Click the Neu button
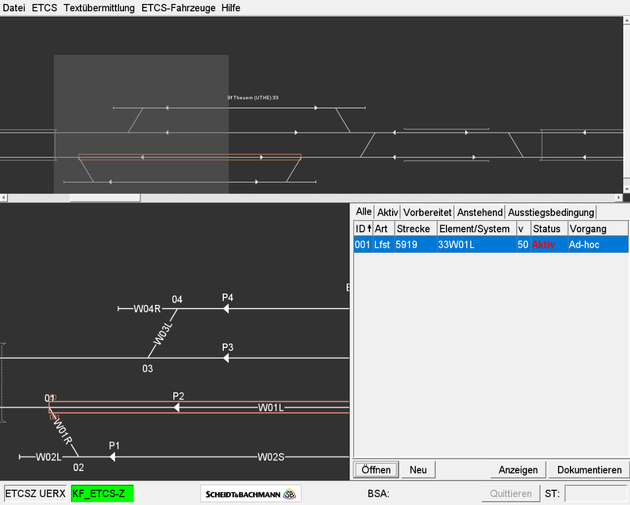The width and height of the screenshot is (630, 505). pyautogui.click(x=418, y=470)
